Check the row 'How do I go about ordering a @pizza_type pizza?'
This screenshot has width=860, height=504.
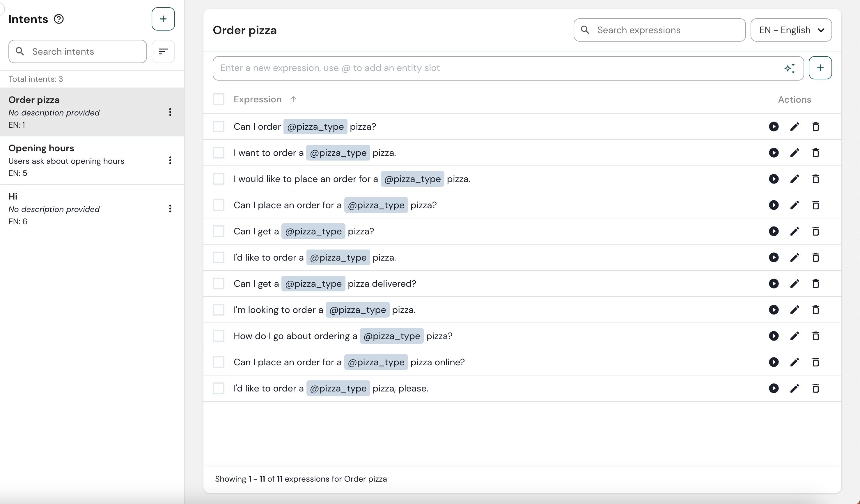click(x=218, y=336)
